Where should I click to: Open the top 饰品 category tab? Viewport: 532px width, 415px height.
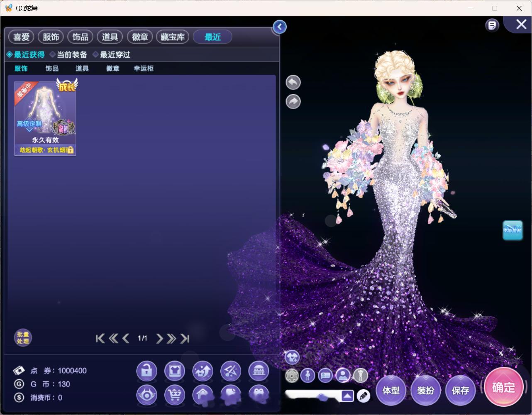[80, 37]
